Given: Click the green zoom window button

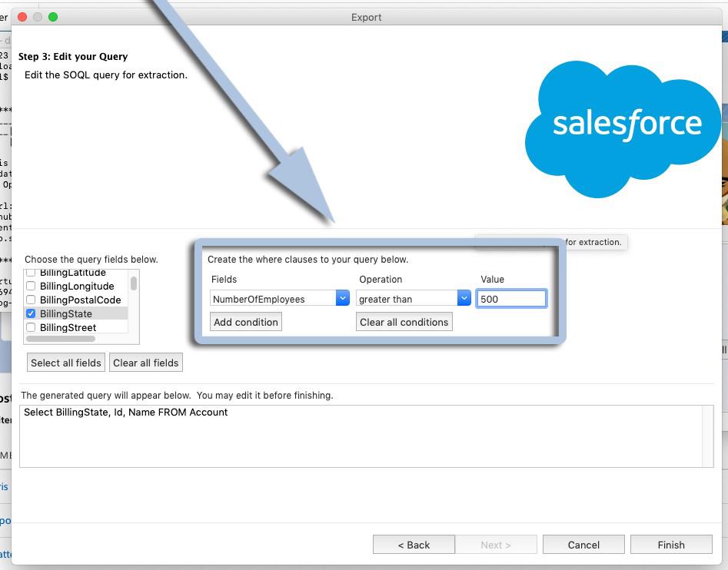Looking at the screenshot, I should coord(53,17).
